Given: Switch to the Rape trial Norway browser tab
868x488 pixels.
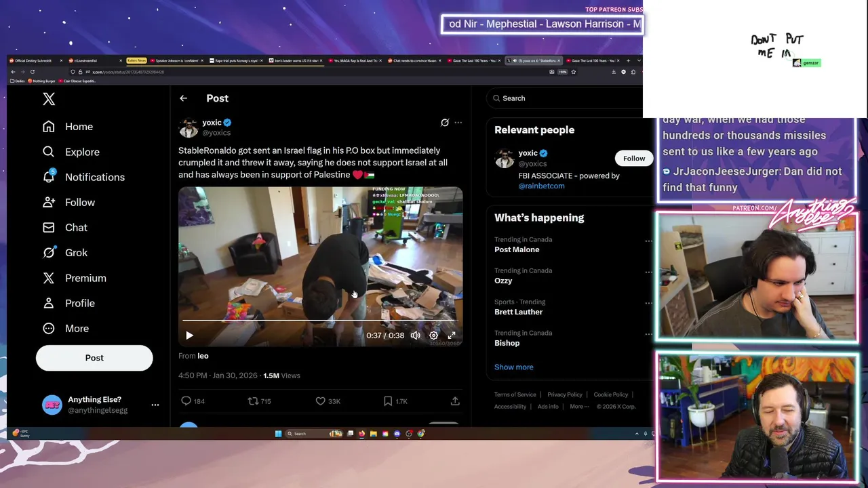Looking at the screenshot, I should pos(236,61).
